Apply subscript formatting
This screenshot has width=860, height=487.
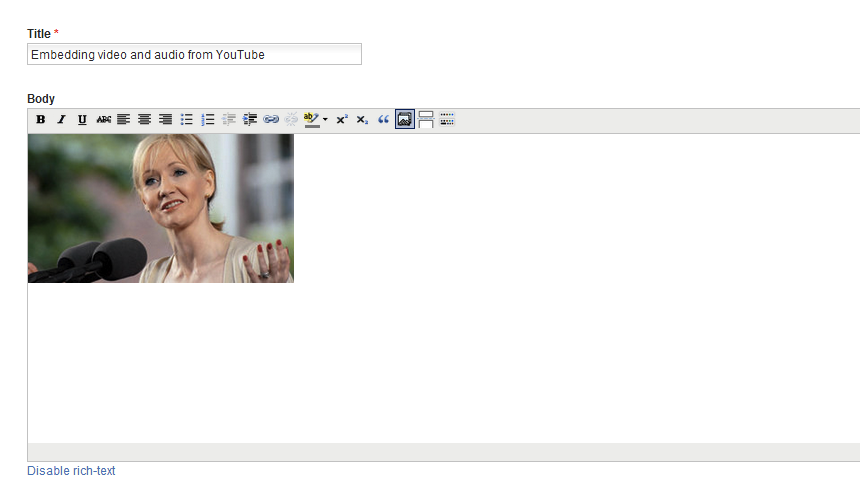pyautogui.click(x=362, y=120)
